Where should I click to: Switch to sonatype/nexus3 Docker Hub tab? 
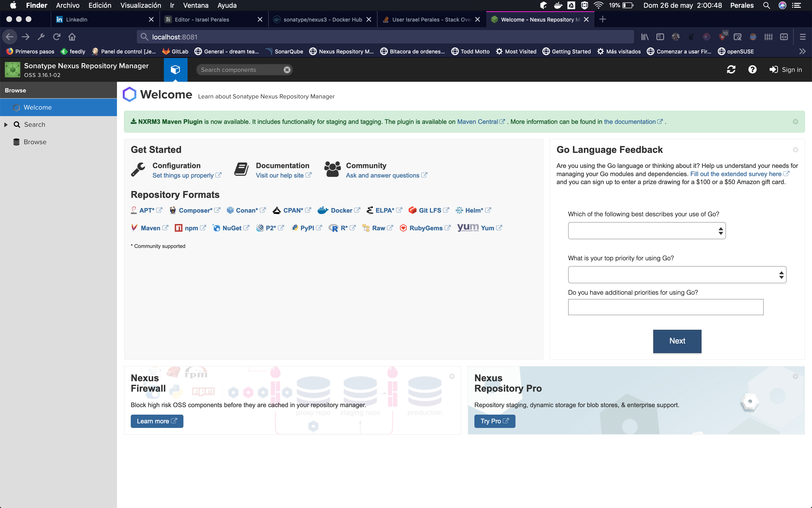tap(322, 20)
